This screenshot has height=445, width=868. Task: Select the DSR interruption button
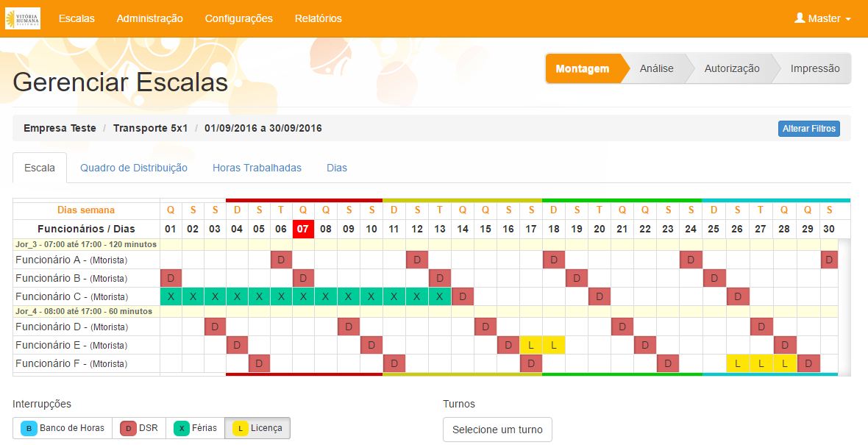pyautogui.click(x=139, y=428)
